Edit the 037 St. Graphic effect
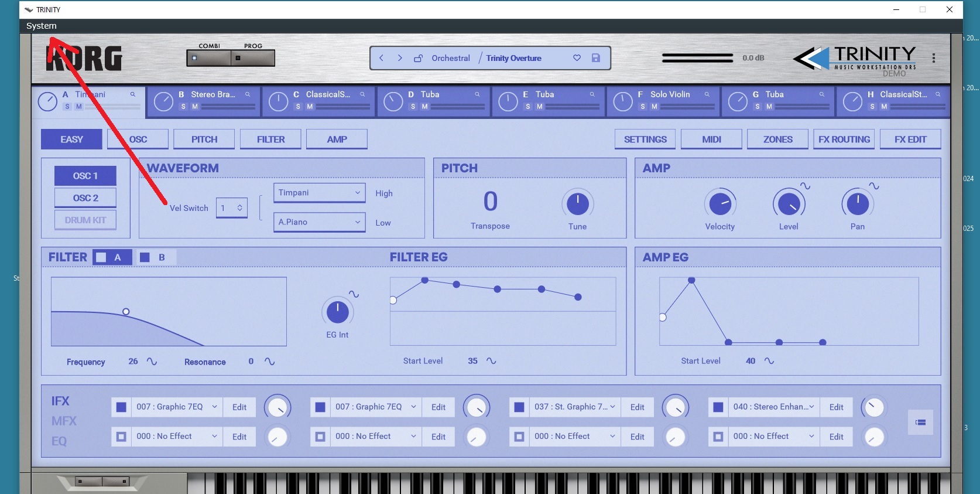This screenshot has height=494, width=980. (638, 407)
